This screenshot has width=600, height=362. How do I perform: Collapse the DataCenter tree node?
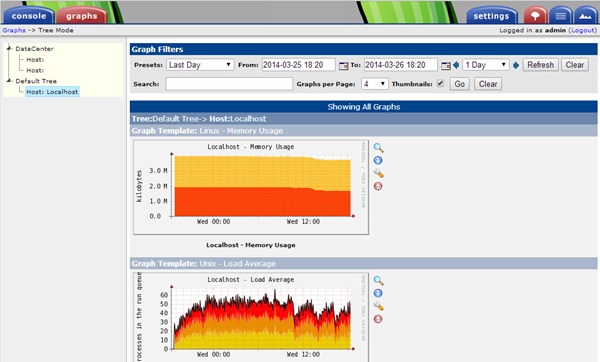[x=9, y=48]
